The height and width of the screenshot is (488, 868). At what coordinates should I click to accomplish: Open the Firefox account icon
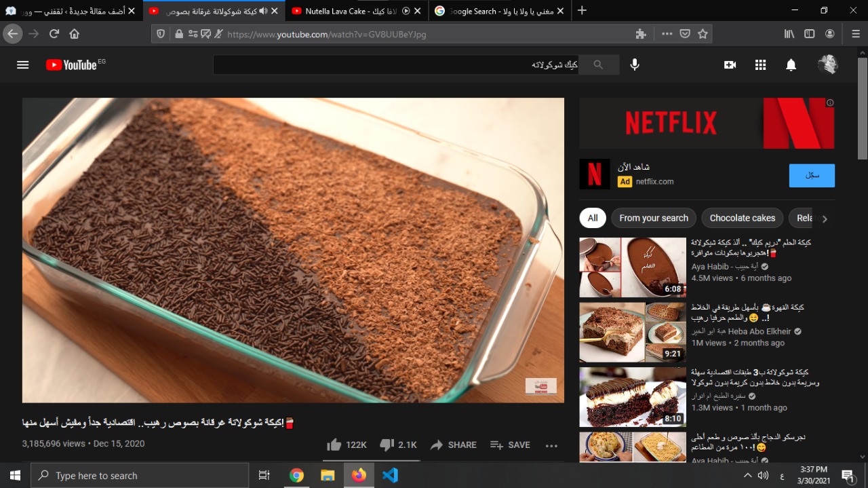[x=829, y=34]
